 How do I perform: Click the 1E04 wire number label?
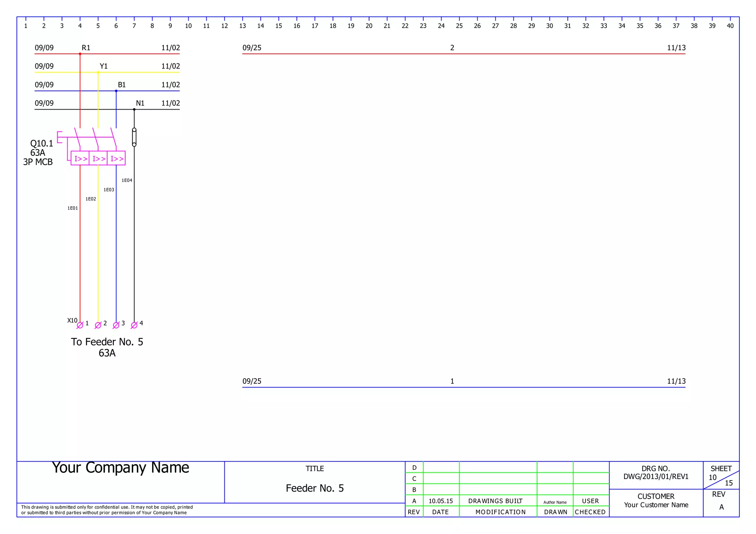click(127, 180)
